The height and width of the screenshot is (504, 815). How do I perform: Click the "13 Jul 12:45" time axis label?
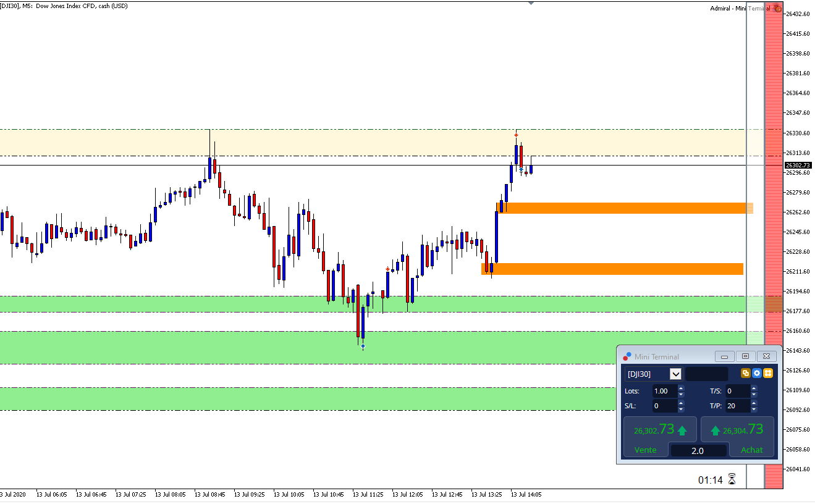click(447, 494)
